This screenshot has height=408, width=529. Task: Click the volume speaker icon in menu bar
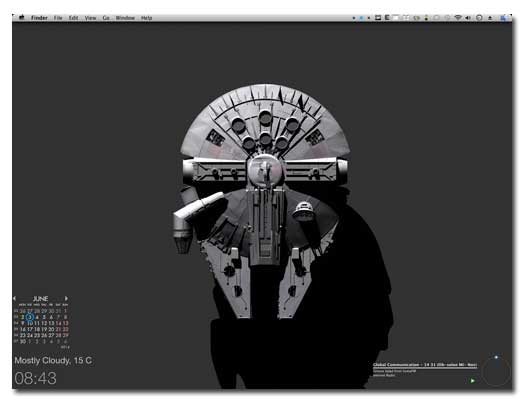tap(468, 18)
